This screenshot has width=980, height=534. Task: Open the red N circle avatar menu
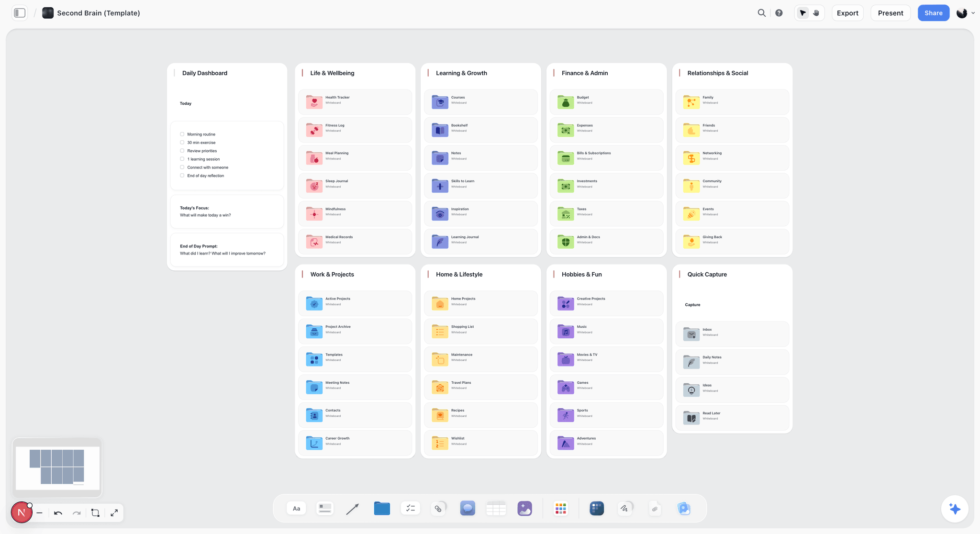(22, 512)
